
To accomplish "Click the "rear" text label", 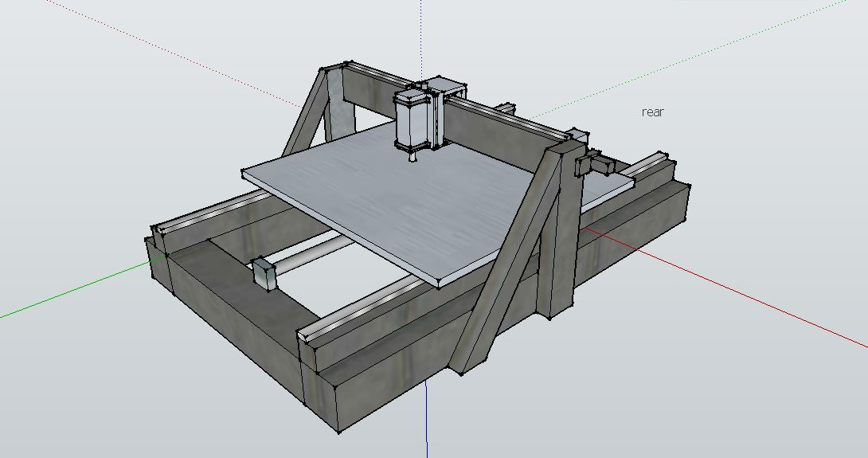I will point(652,112).
